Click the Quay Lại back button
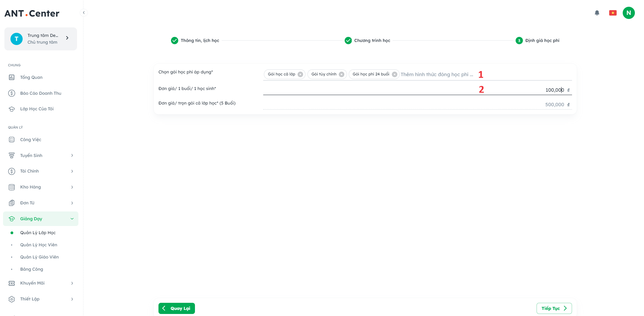Screen dimensions: 644x316 [x=176, y=308]
